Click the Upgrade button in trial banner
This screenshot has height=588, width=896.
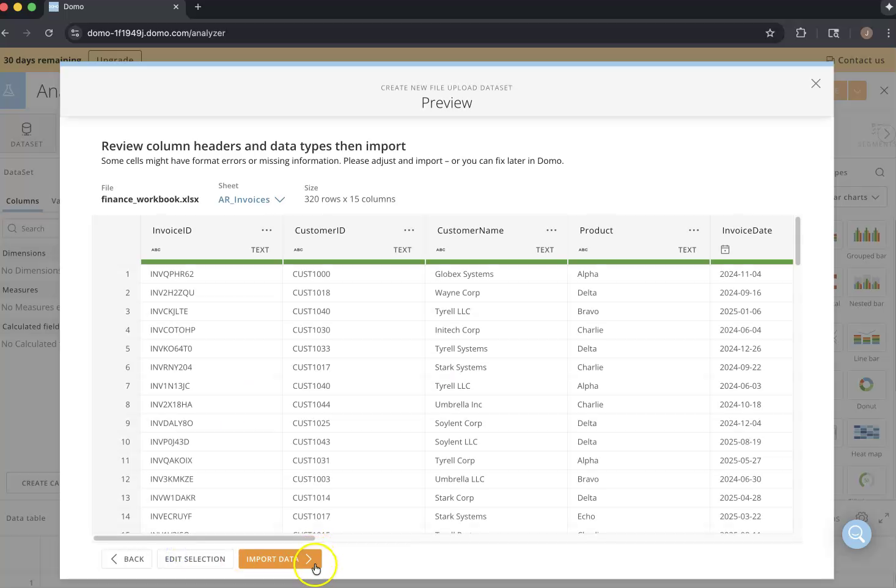point(115,59)
